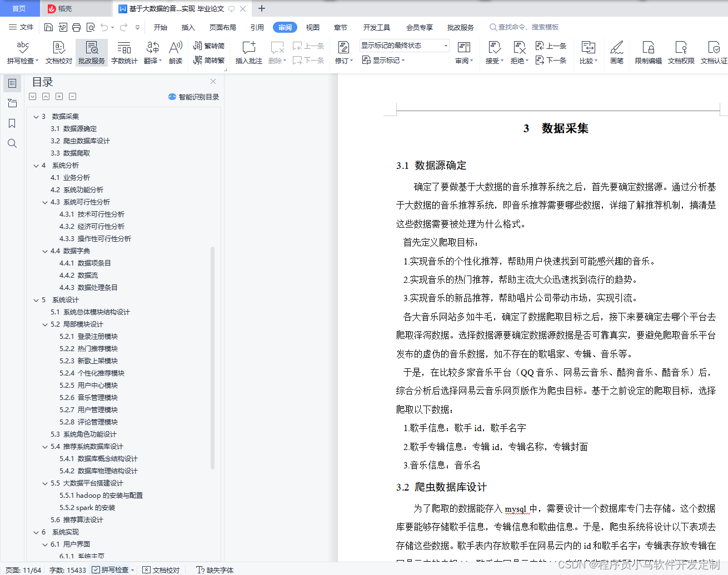Viewport: 728px width, 575px height.
Task: Open the 会员专享 ribbon tab
Action: click(x=420, y=27)
